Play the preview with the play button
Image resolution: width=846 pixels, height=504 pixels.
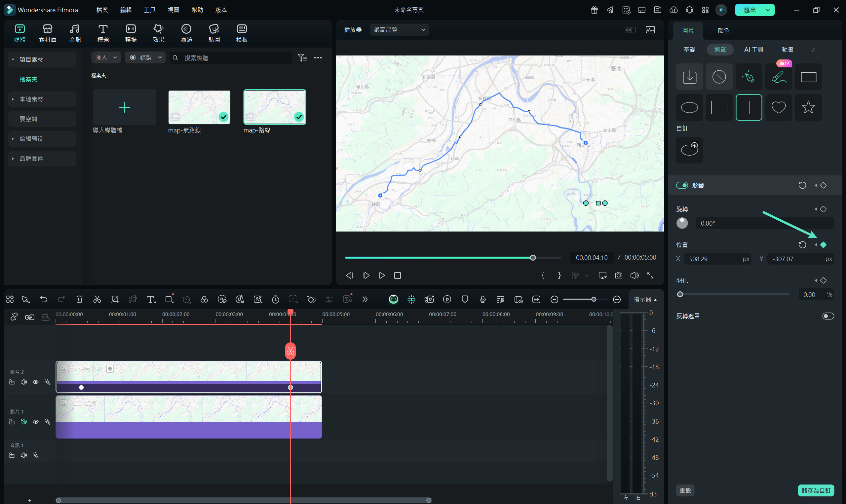pos(382,275)
